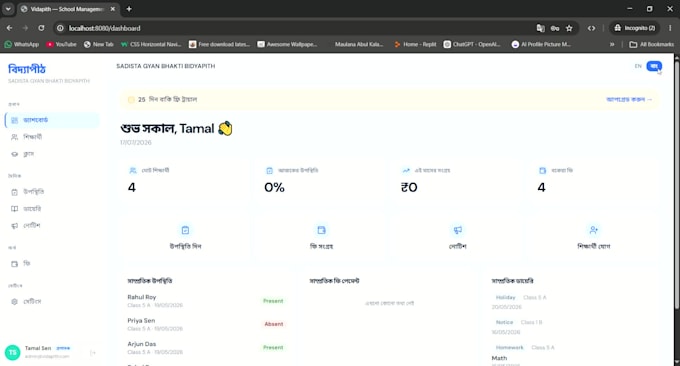Open the Fees (ফি) wallet sidebar item
Screen dimensions: 680x366
pos(52,264)
